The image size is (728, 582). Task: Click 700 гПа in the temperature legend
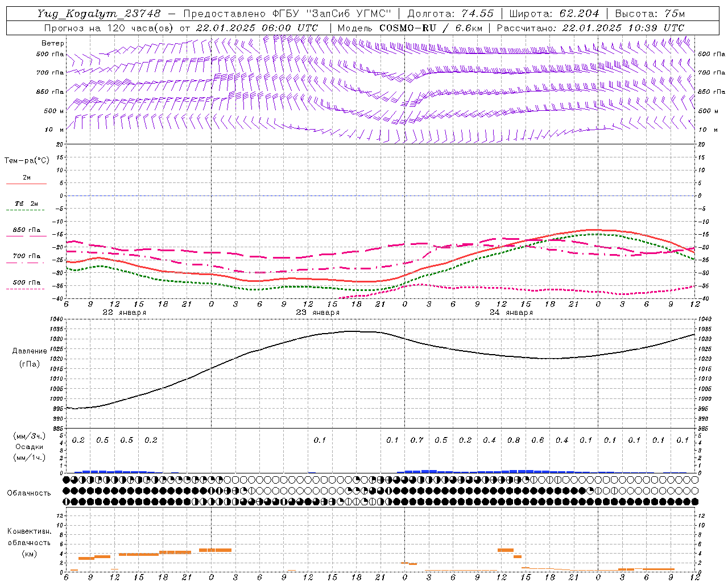click(27, 256)
